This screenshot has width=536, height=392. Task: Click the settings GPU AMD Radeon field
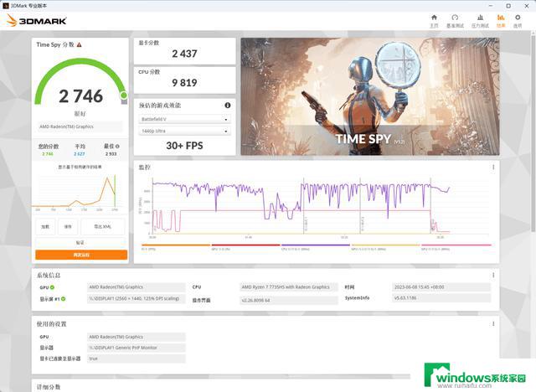click(x=137, y=337)
